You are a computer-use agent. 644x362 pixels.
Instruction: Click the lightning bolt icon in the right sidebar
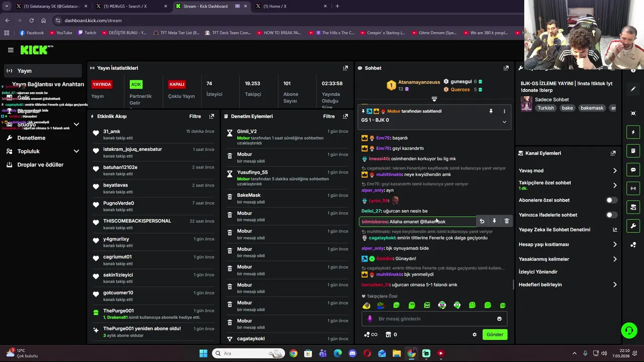[633, 132]
